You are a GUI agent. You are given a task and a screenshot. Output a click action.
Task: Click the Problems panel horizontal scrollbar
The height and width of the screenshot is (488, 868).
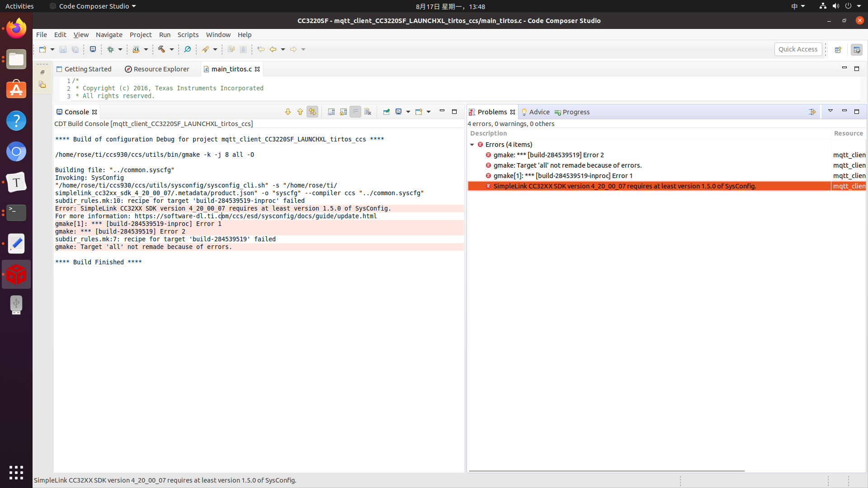tap(606, 471)
